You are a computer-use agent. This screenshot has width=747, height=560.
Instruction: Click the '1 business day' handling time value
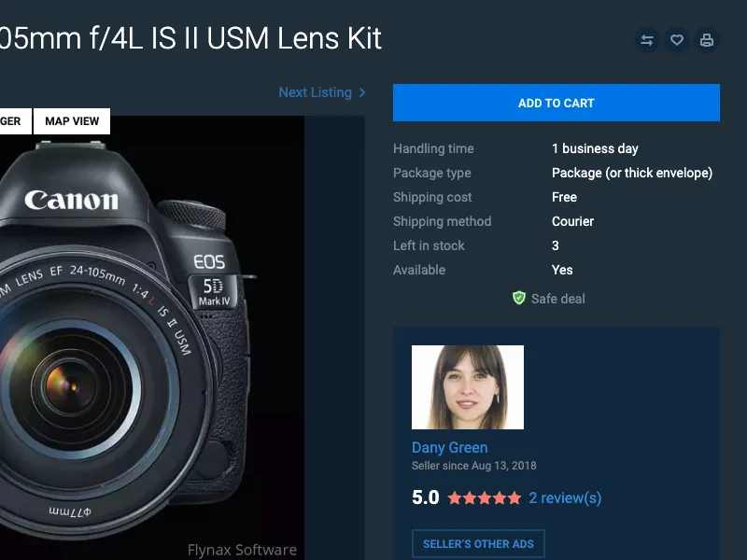tap(595, 148)
